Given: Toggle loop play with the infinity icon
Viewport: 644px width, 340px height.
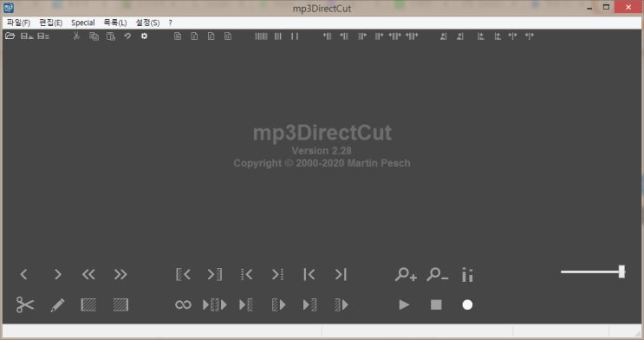Looking at the screenshot, I should [183, 304].
